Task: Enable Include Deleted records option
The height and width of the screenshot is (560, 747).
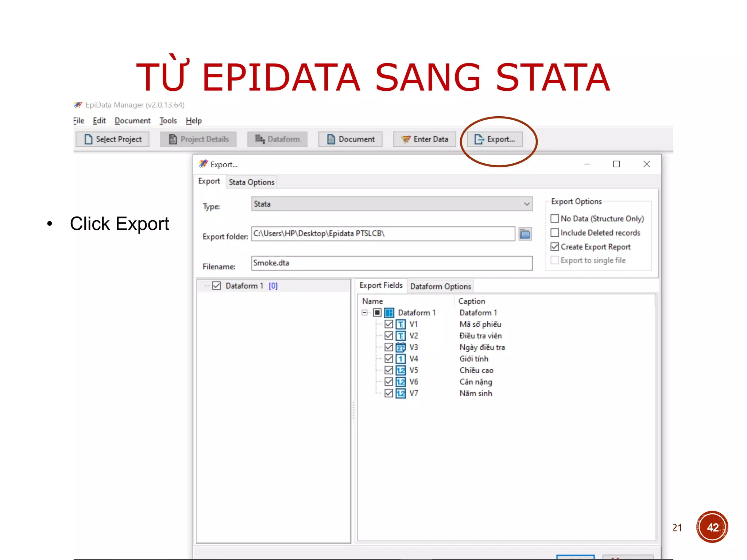Action: click(554, 233)
